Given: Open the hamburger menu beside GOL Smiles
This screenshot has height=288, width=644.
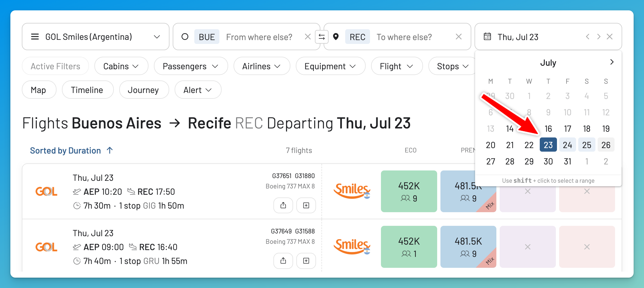Looking at the screenshot, I should point(35,37).
